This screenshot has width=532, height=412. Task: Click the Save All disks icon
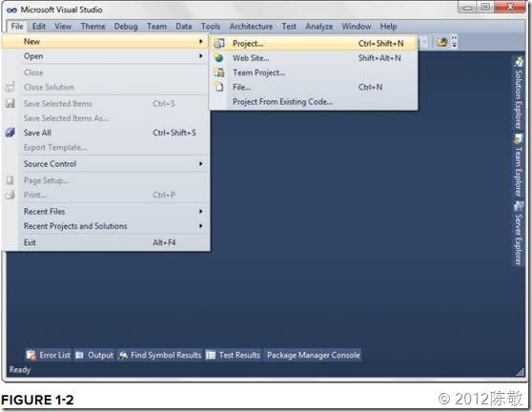click(10, 133)
